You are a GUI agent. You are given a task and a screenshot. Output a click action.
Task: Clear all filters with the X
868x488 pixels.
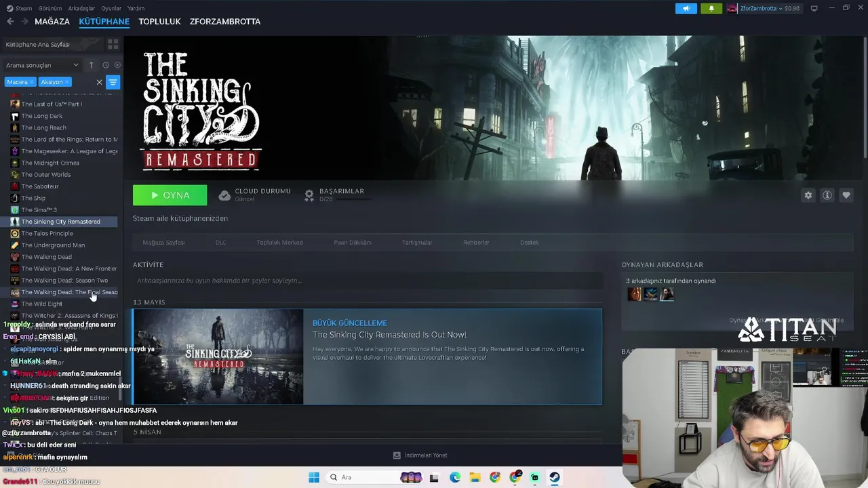tap(99, 82)
